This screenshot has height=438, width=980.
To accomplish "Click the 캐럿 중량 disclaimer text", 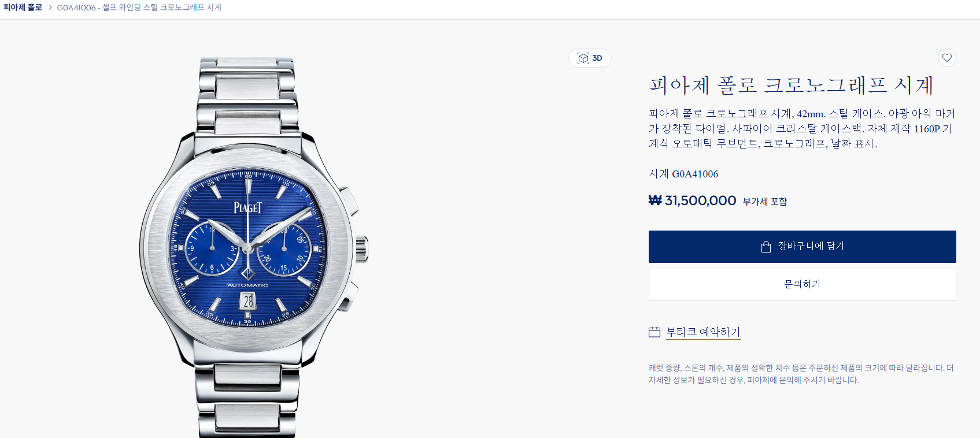I will click(x=801, y=374).
